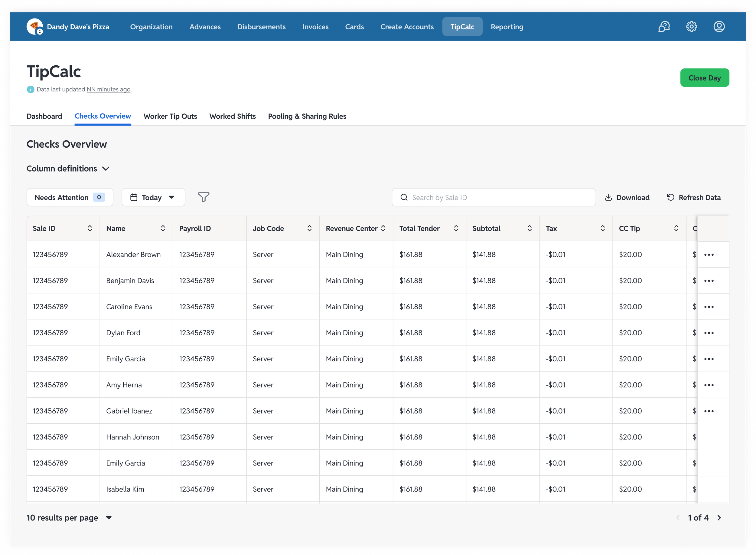Sort by Total Tender column
Screen dimensions: 756x555
(x=456, y=228)
